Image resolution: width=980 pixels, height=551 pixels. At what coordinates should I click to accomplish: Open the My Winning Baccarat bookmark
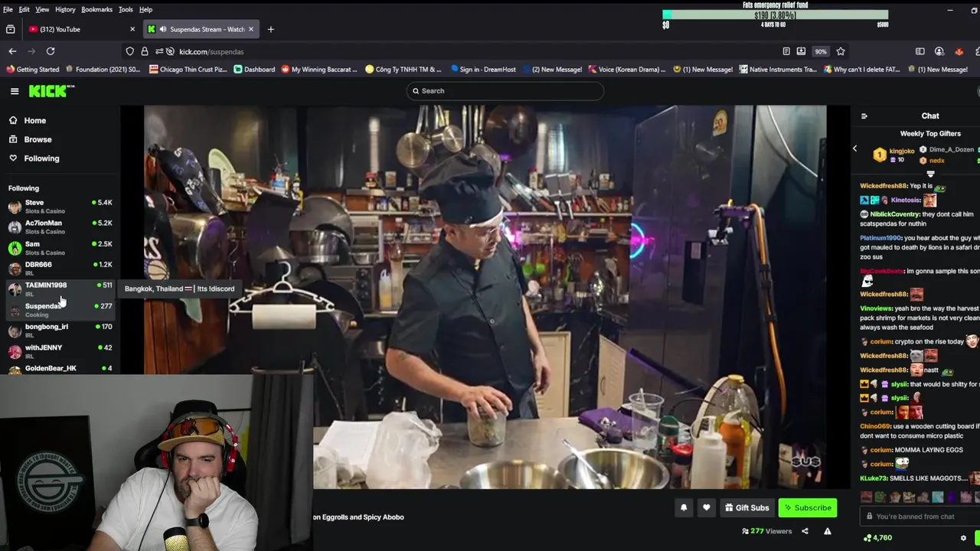[319, 69]
